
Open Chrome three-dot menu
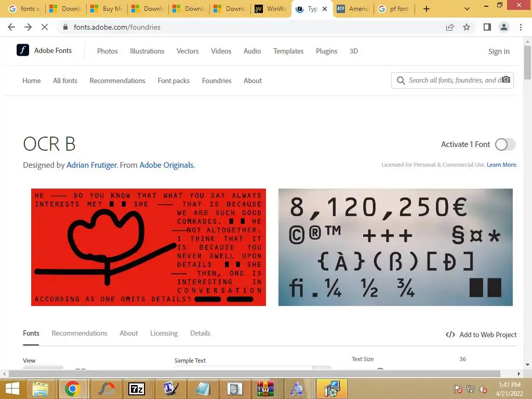click(521, 27)
